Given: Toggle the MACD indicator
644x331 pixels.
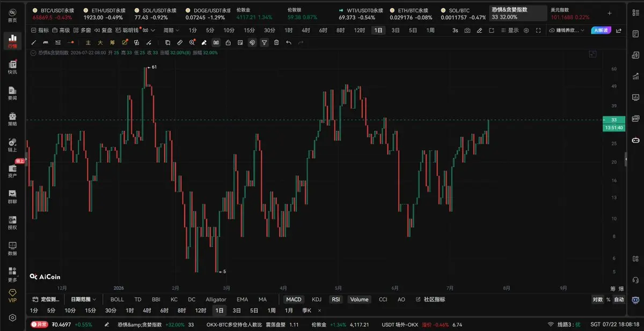Looking at the screenshot, I should [294, 299].
